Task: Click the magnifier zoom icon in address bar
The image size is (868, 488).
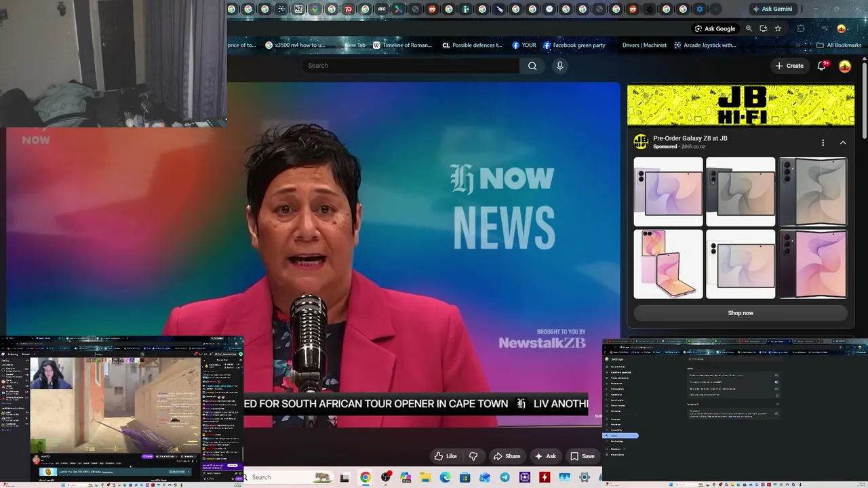Action: [x=749, y=28]
